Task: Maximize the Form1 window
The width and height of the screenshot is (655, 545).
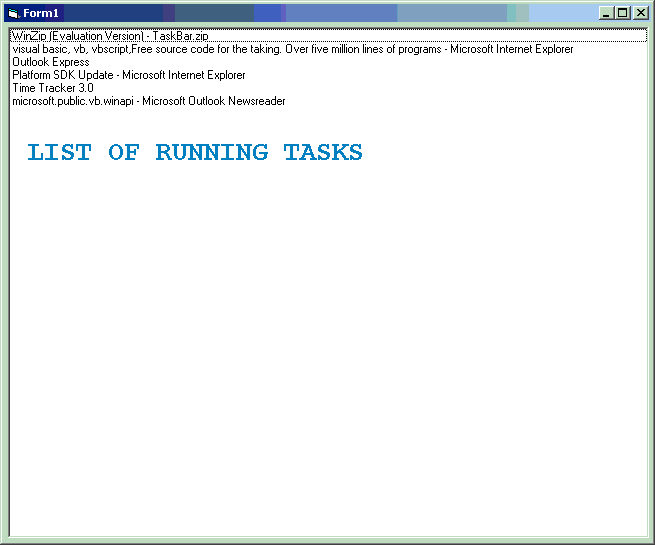Action: click(622, 13)
